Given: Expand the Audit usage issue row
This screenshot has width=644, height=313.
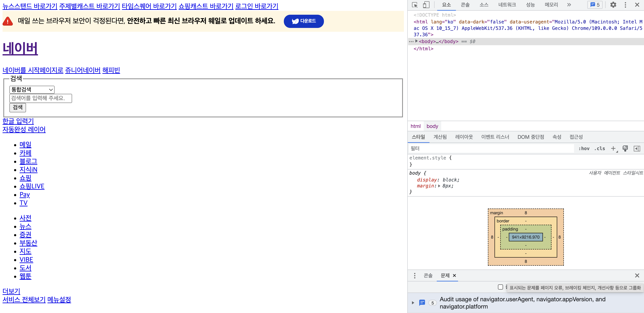Looking at the screenshot, I should 413,303.
